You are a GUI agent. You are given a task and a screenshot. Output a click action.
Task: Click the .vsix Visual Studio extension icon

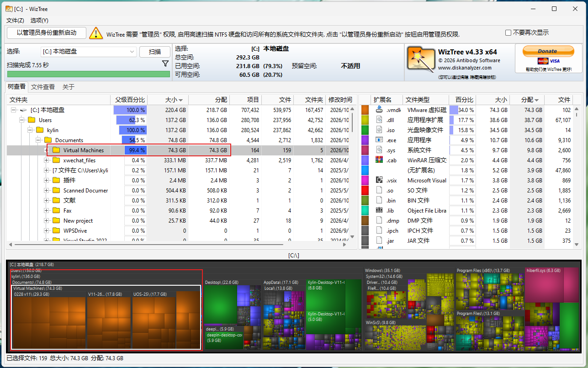pyautogui.click(x=379, y=180)
